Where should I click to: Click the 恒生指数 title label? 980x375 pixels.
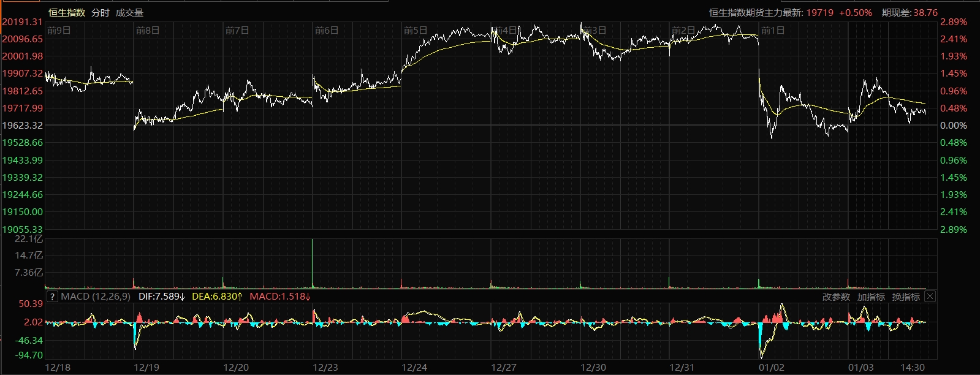[x=67, y=12]
